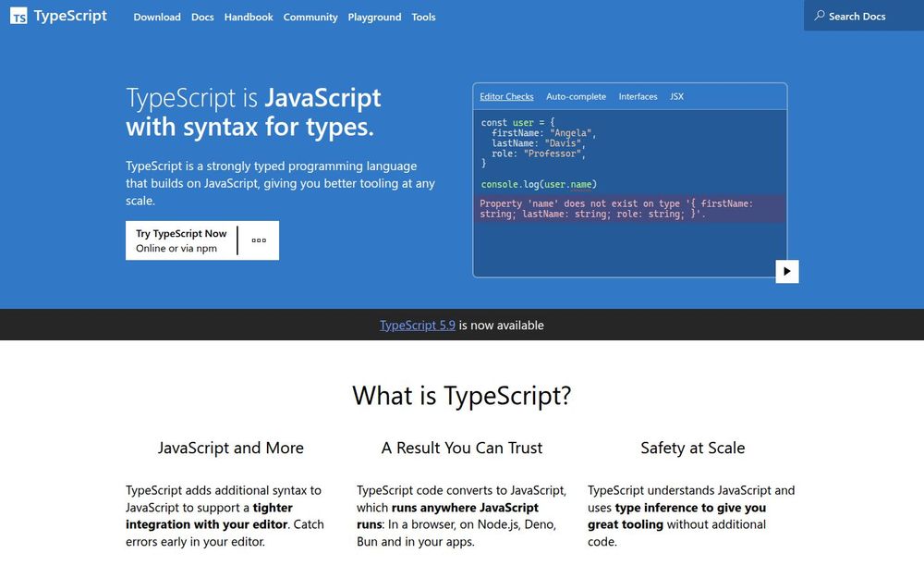Switch to the Auto-complete tab
This screenshot has width=924, height=578.
[x=576, y=97]
